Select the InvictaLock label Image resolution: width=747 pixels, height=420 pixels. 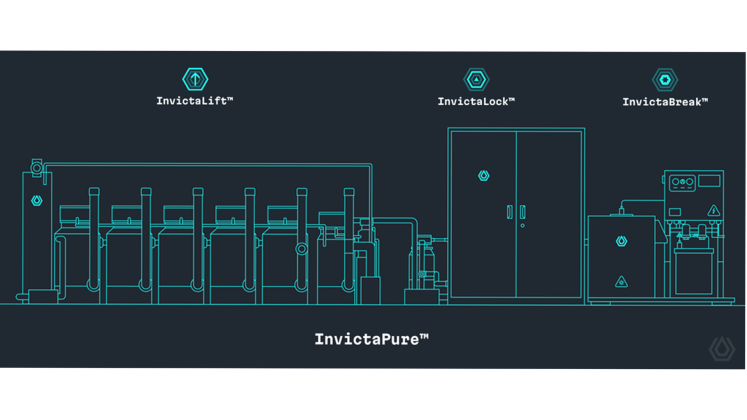(x=476, y=102)
